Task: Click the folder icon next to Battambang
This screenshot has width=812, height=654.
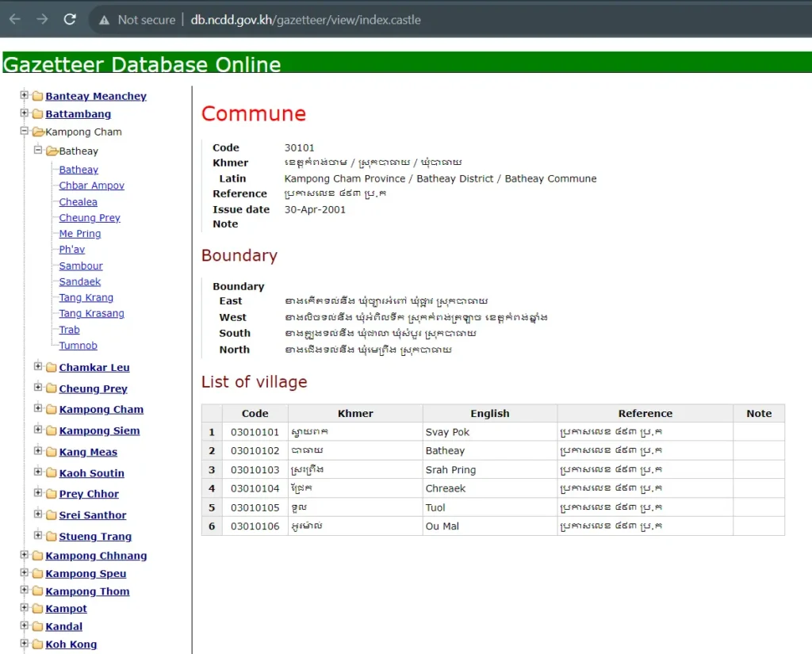Action: point(36,113)
